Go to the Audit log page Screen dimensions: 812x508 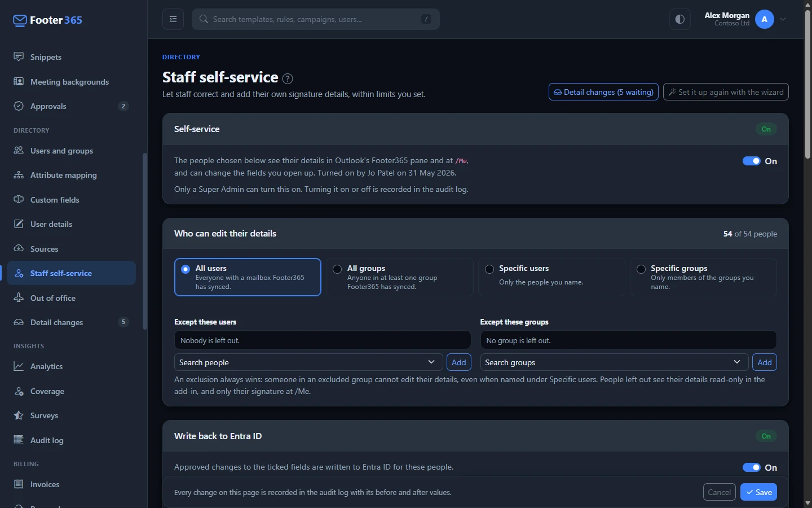tap(72, 440)
